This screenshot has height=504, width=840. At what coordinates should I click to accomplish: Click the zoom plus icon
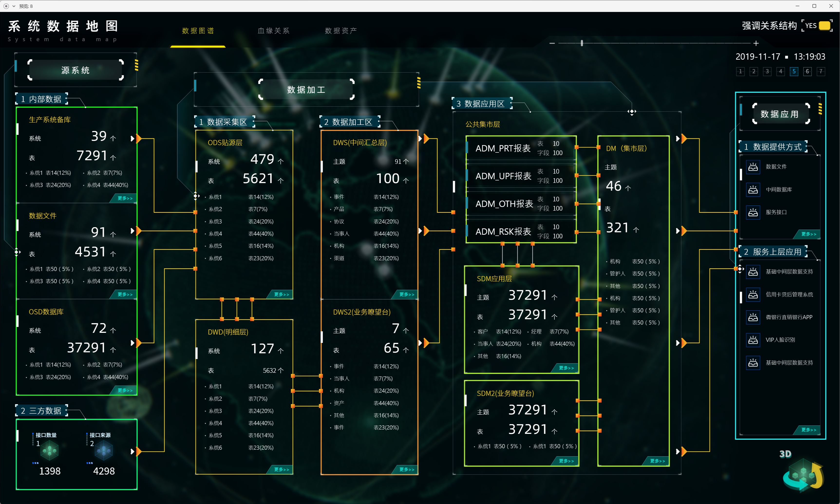(x=756, y=43)
